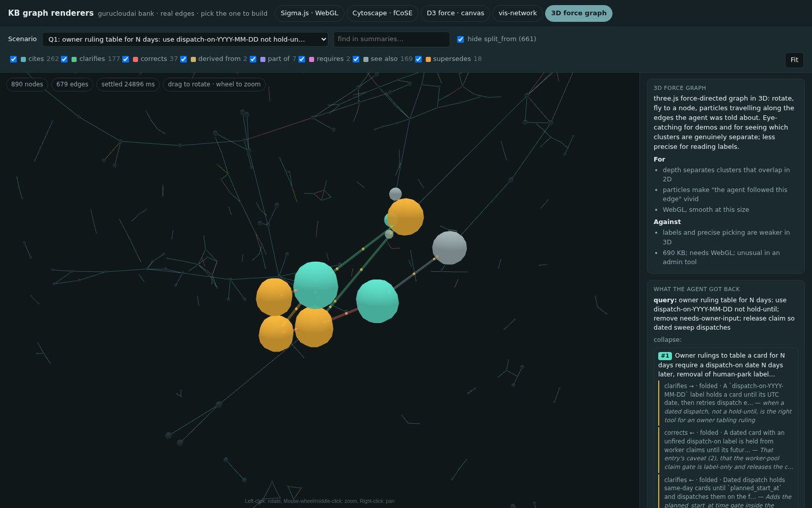
Task: Click the settled 24896 ms pill
Action: tap(128, 85)
